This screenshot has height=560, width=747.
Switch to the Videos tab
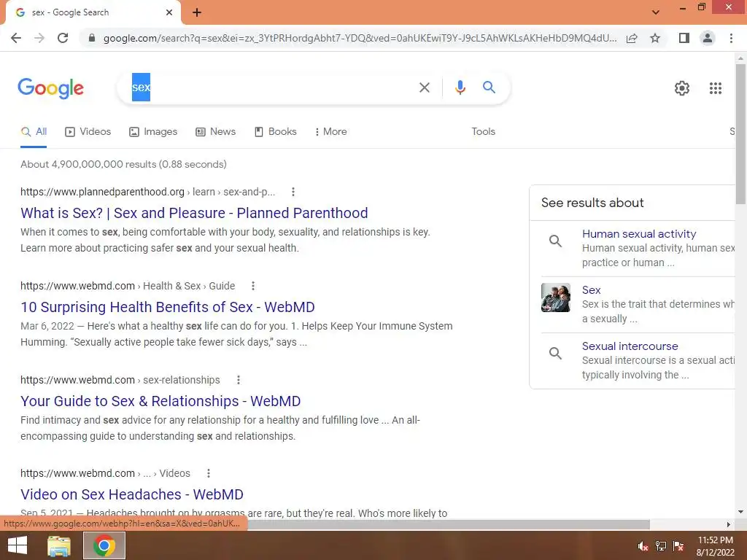tap(88, 132)
